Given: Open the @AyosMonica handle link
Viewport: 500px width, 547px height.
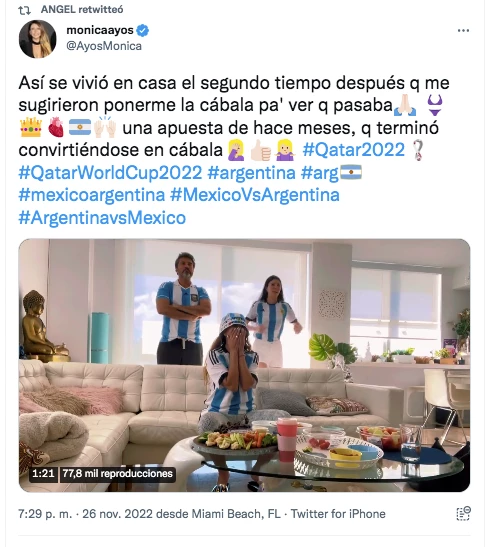Looking at the screenshot, I should [x=104, y=46].
